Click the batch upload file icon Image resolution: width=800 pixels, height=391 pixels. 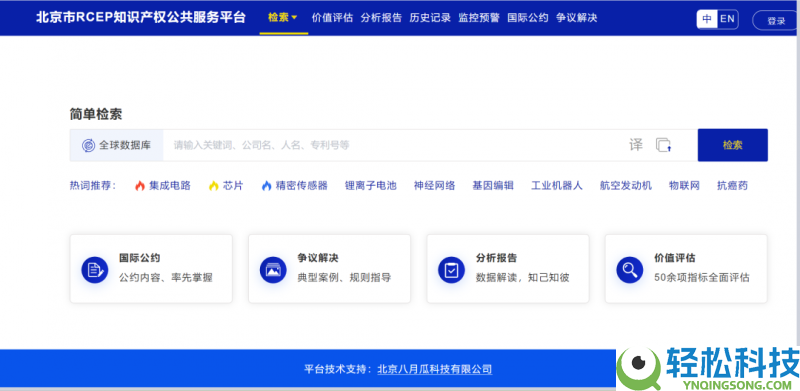point(663,145)
